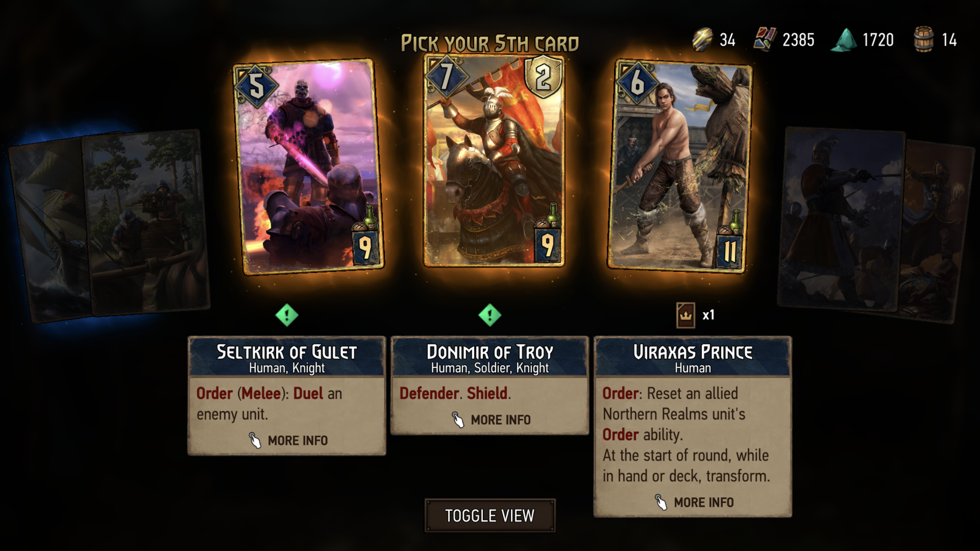Pick the Seltkirk of Gulet card
Screen dimensions: 980x551
[x=308, y=166]
